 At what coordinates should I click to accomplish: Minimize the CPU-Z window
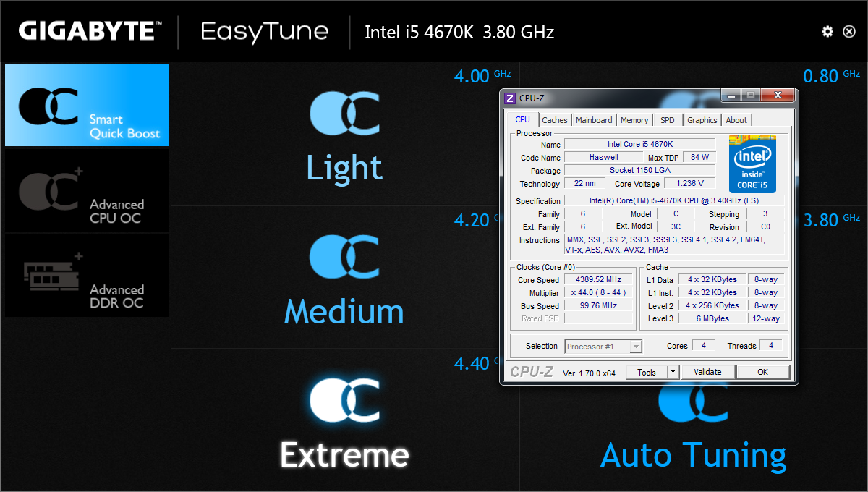[x=730, y=95]
